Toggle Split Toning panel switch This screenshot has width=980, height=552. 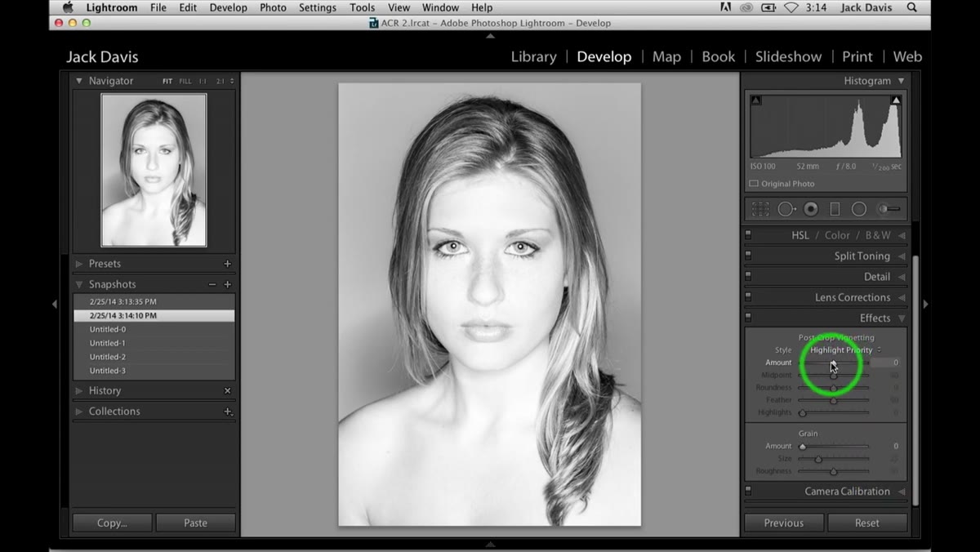pos(748,256)
